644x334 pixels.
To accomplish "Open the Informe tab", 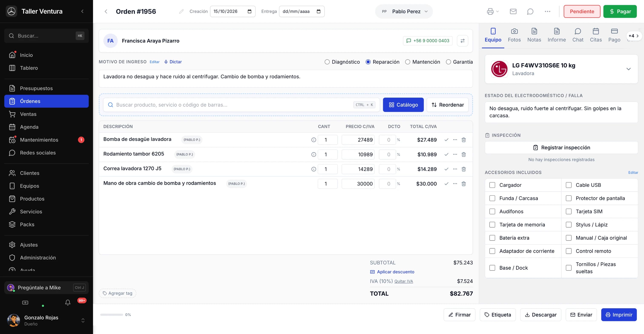I will (x=556, y=35).
